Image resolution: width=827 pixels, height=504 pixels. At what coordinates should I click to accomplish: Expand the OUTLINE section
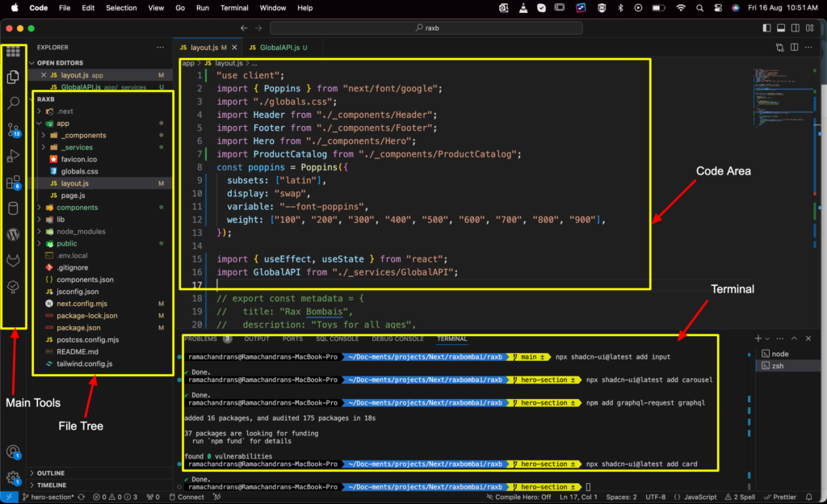(50, 473)
